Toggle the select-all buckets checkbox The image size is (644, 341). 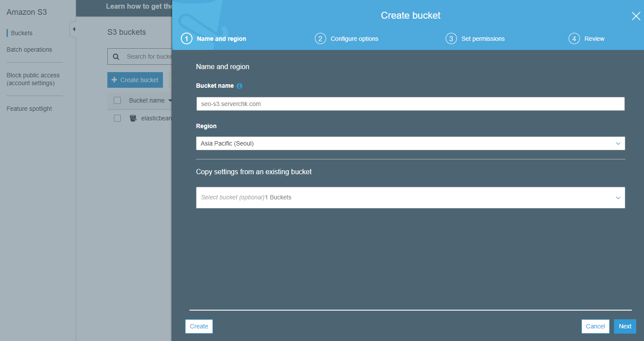(x=117, y=100)
